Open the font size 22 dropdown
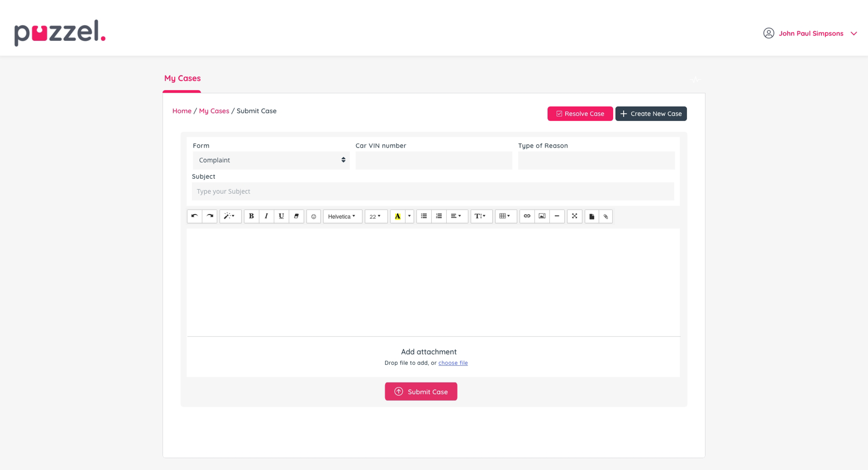This screenshot has height=470, width=868. (375, 216)
